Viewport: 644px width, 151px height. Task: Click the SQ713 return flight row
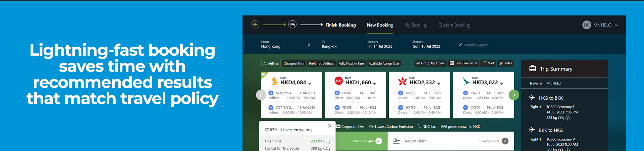pos(291,110)
